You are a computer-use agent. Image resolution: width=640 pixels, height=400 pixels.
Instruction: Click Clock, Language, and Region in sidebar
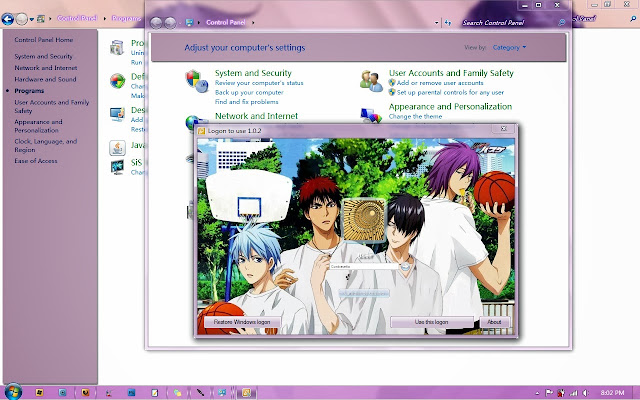pyautogui.click(x=46, y=146)
